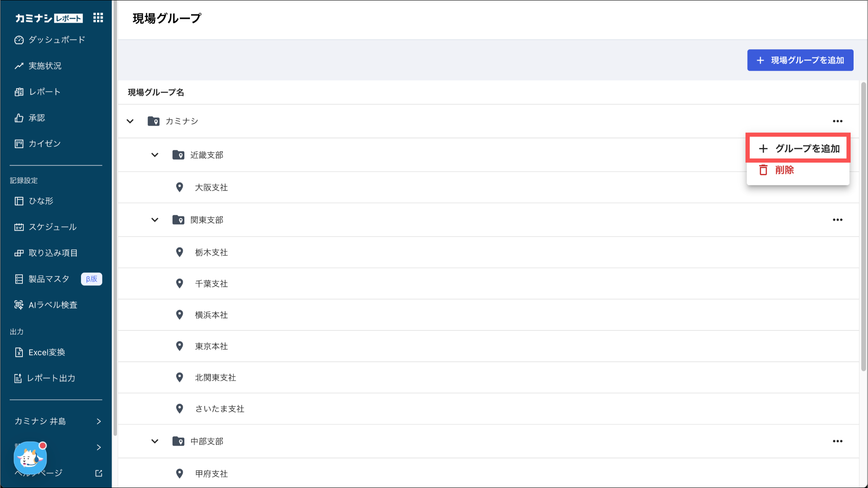Open the レポート section

(44, 92)
